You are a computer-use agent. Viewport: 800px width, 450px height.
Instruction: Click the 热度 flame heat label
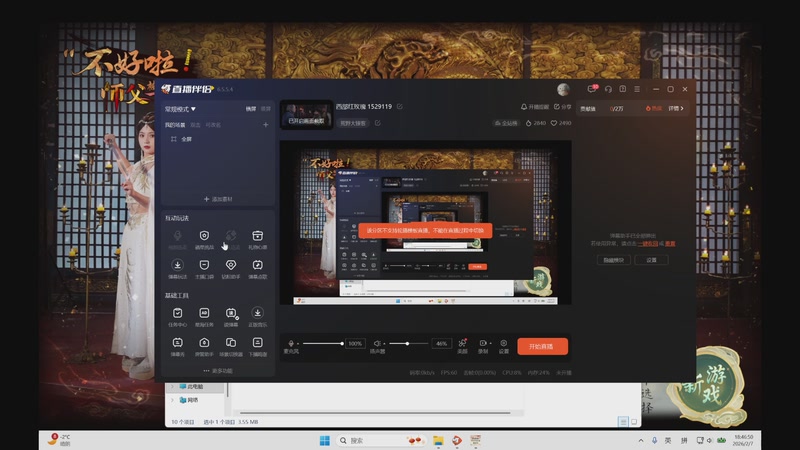coord(654,108)
